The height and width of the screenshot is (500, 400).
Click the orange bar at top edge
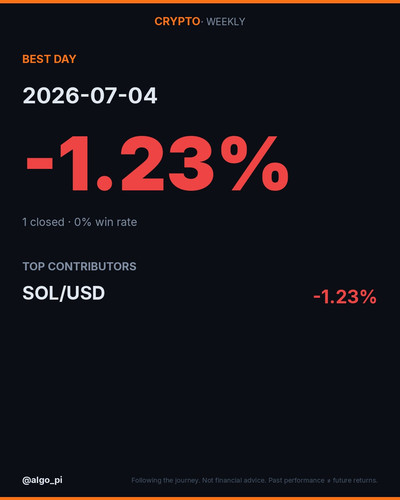pos(200,2)
